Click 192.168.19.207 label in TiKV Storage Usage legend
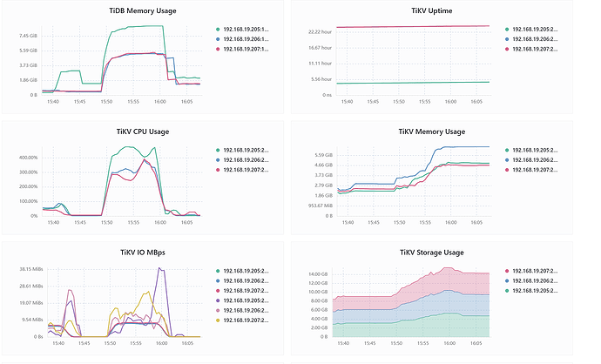The image size is (601, 364). pos(535,271)
